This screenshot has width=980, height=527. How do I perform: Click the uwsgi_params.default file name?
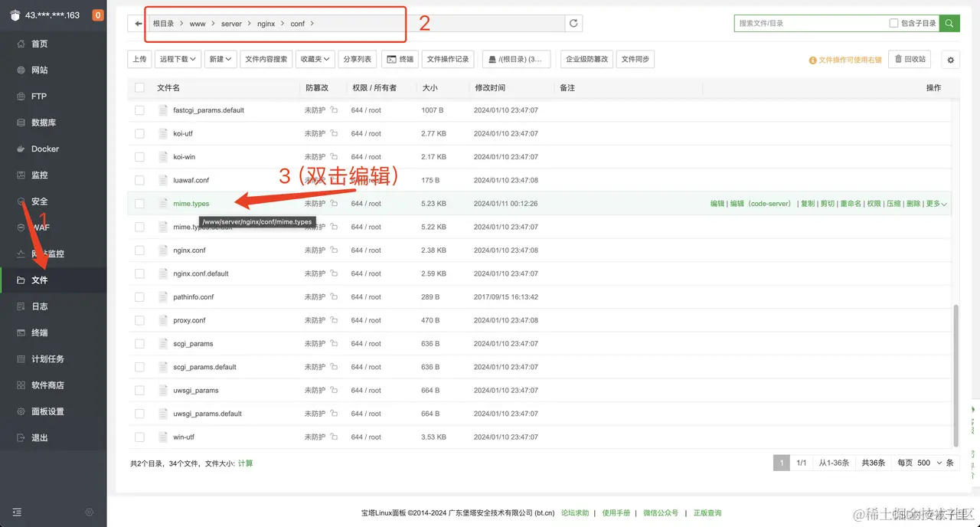207,414
